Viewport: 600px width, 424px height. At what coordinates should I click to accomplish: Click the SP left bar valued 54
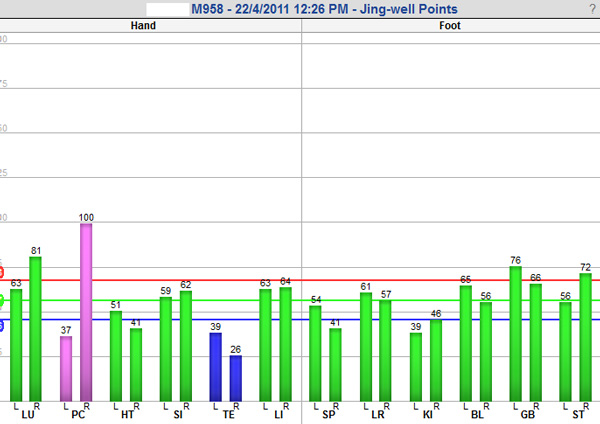pyautogui.click(x=316, y=352)
